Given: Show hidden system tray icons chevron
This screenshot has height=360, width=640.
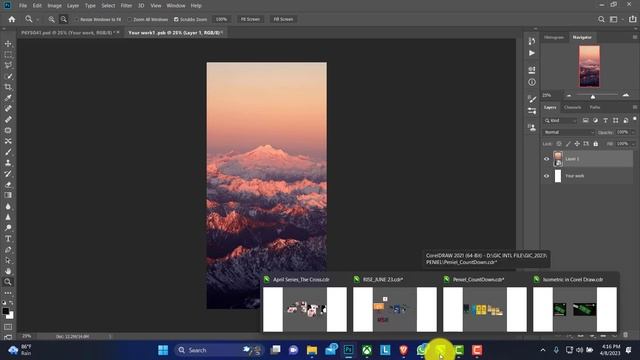Looking at the screenshot, I should point(543,350).
